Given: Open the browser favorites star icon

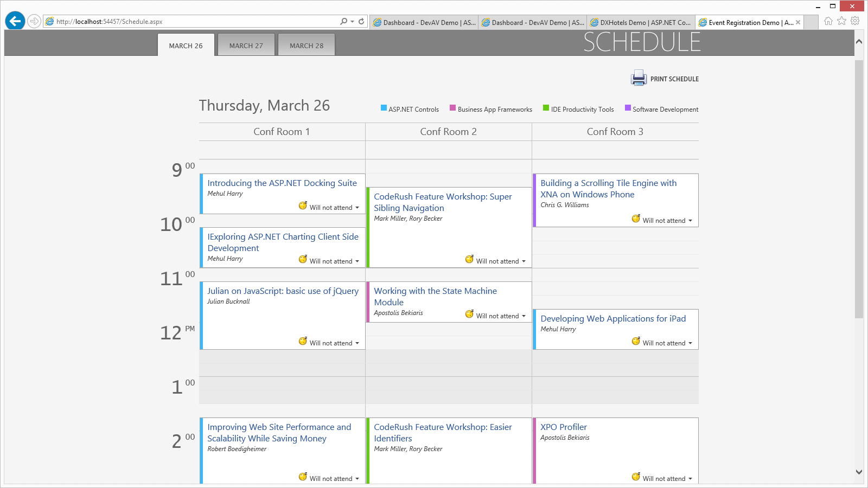Looking at the screenshot, I should (x=841, y=21).
